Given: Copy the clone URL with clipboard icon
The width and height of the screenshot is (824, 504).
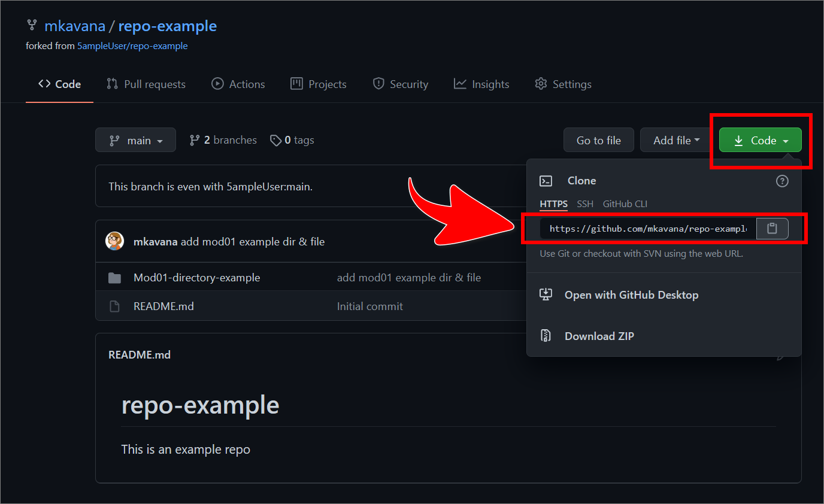Looking at the screenshot, I should [772, 229].
